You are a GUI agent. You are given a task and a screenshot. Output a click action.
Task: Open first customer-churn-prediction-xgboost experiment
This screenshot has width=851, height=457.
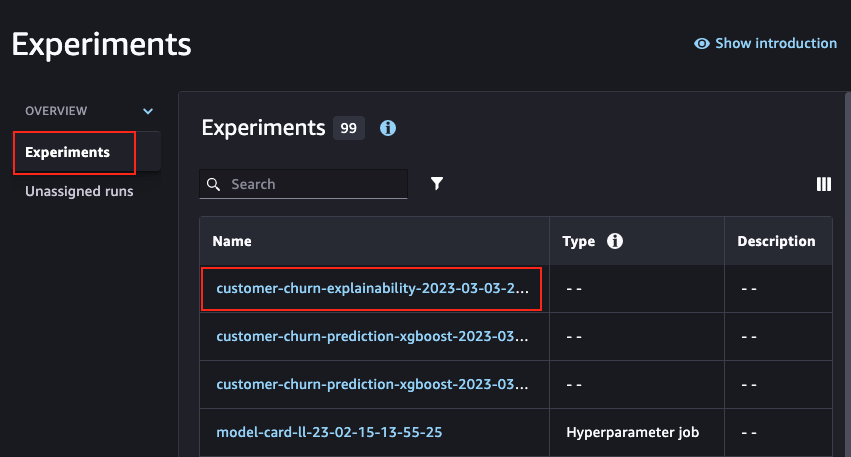point(372,337)
